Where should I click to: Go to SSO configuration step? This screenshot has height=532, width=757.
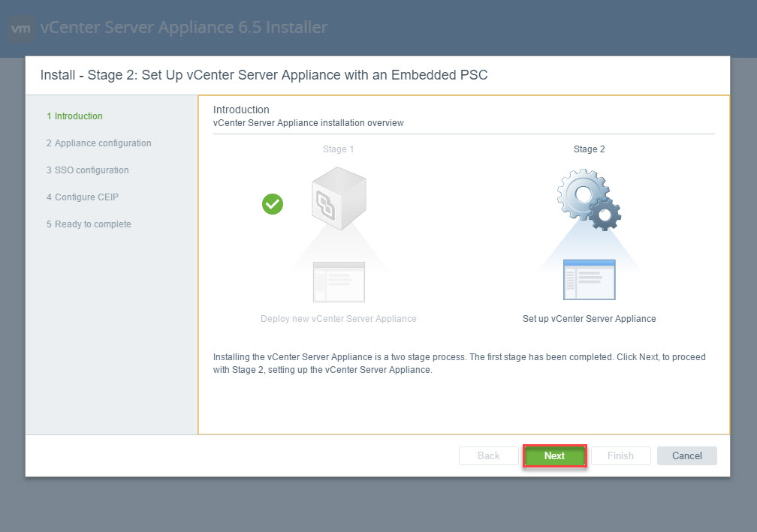87,170
